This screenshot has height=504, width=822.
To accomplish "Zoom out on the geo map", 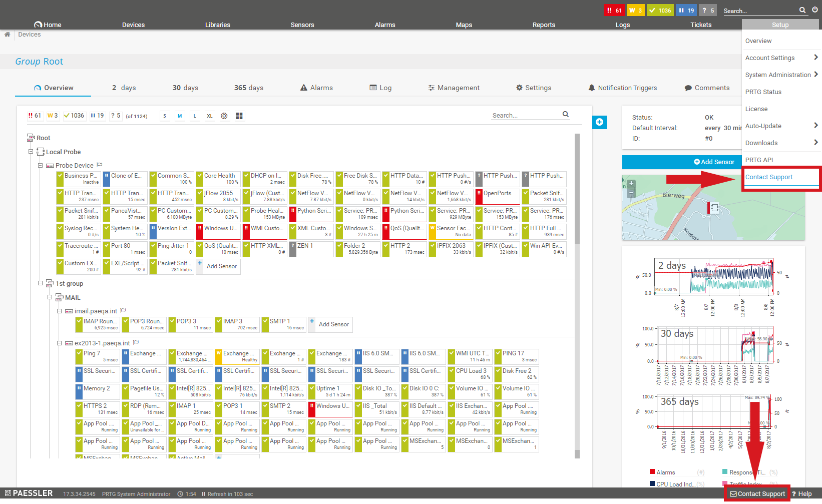I will pyautogui.click(x=631, y=193).
